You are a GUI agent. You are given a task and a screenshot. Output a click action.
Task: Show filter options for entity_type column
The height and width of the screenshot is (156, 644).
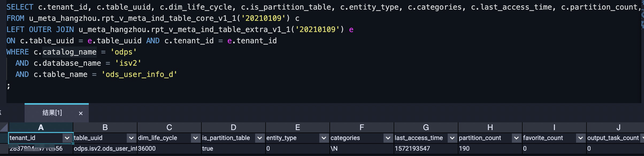point(324,138)
